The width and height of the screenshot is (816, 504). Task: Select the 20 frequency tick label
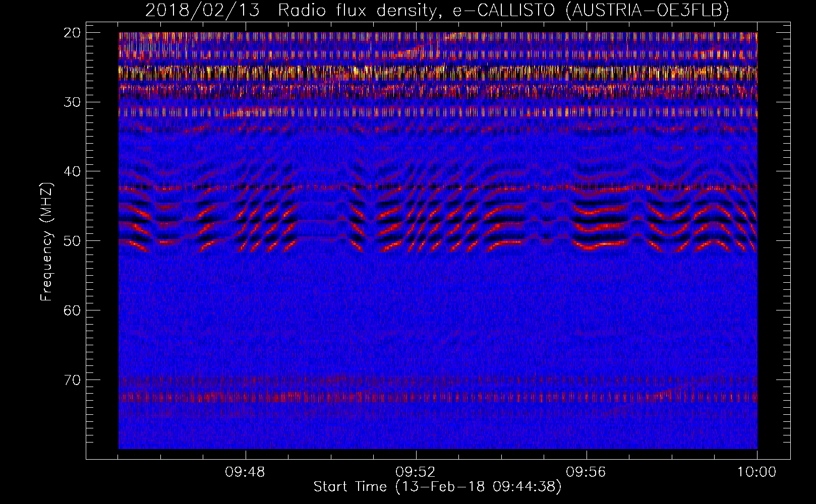pyautogui.click(x=73, y=33)
